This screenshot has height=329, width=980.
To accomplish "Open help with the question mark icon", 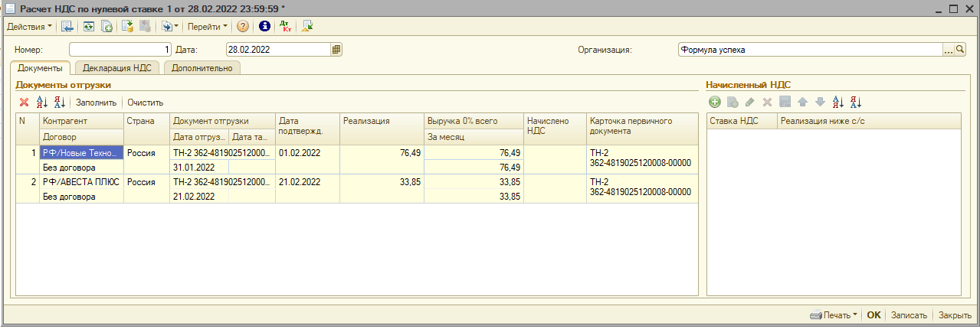I will 243,26.
